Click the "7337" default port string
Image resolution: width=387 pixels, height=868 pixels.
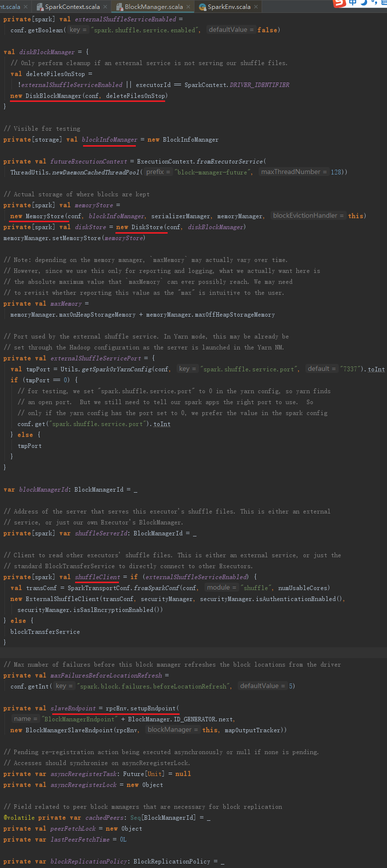tap(350, 369)
